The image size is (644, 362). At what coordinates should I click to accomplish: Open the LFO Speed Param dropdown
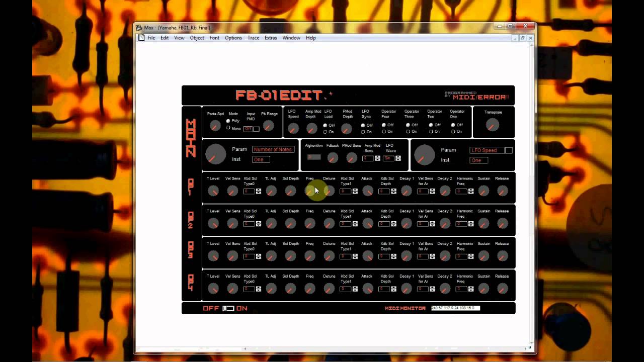tap(487, 150)
